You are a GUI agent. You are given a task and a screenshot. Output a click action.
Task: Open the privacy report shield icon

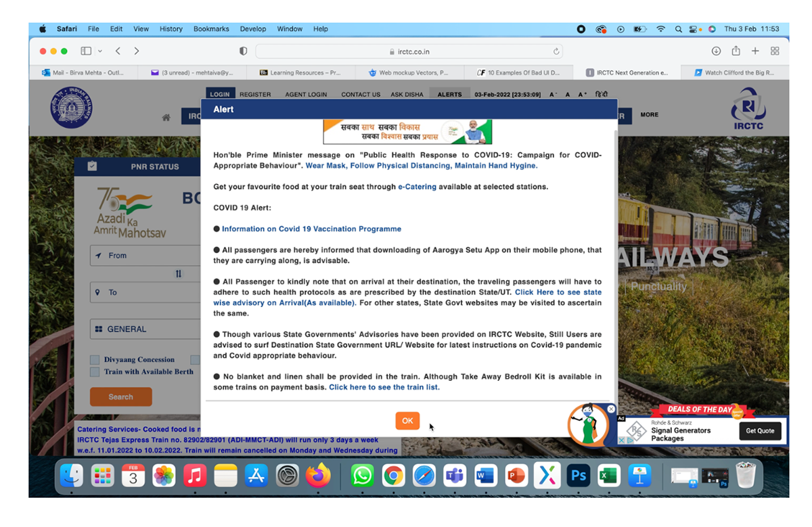(244, 51)
